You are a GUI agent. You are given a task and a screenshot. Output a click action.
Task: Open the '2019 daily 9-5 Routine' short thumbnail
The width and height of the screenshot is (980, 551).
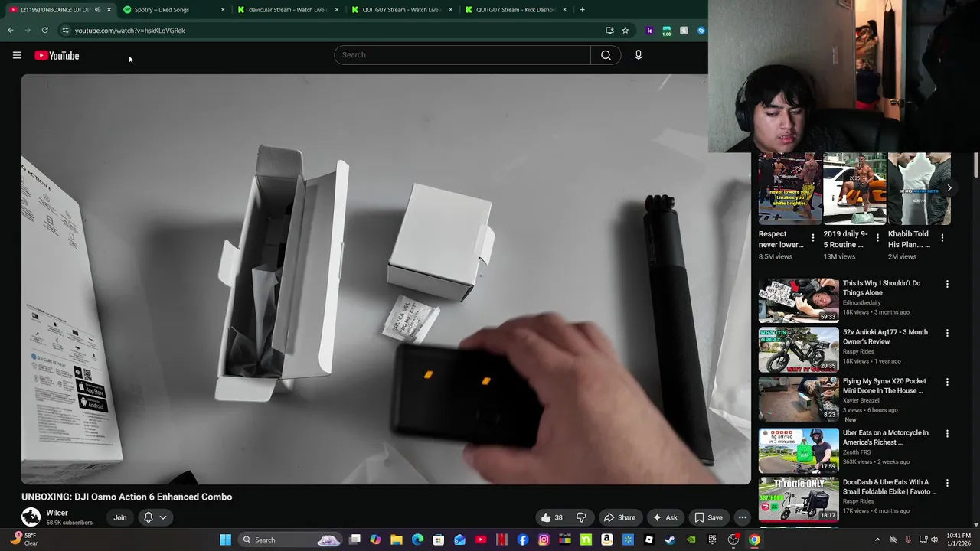[x=854, y=189]
